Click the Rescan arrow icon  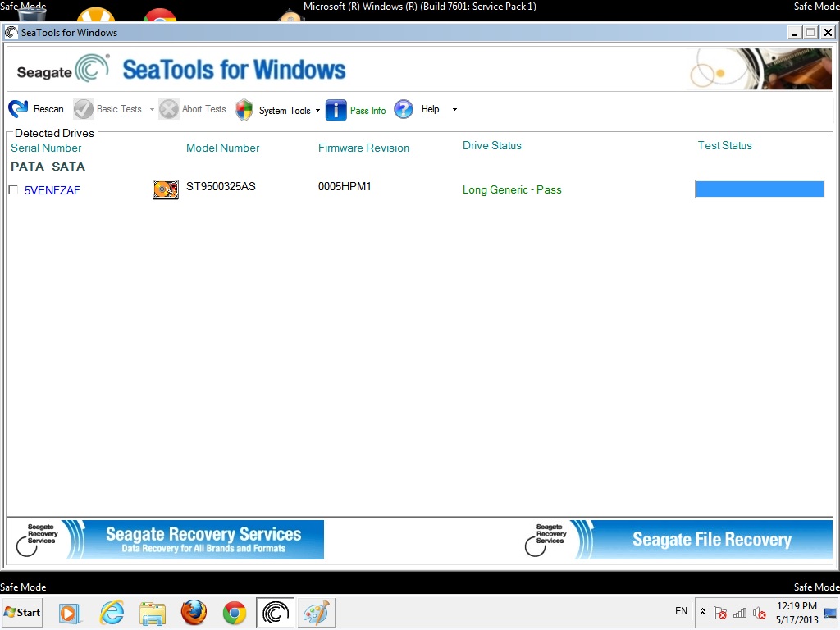click(x=18, y=109)
